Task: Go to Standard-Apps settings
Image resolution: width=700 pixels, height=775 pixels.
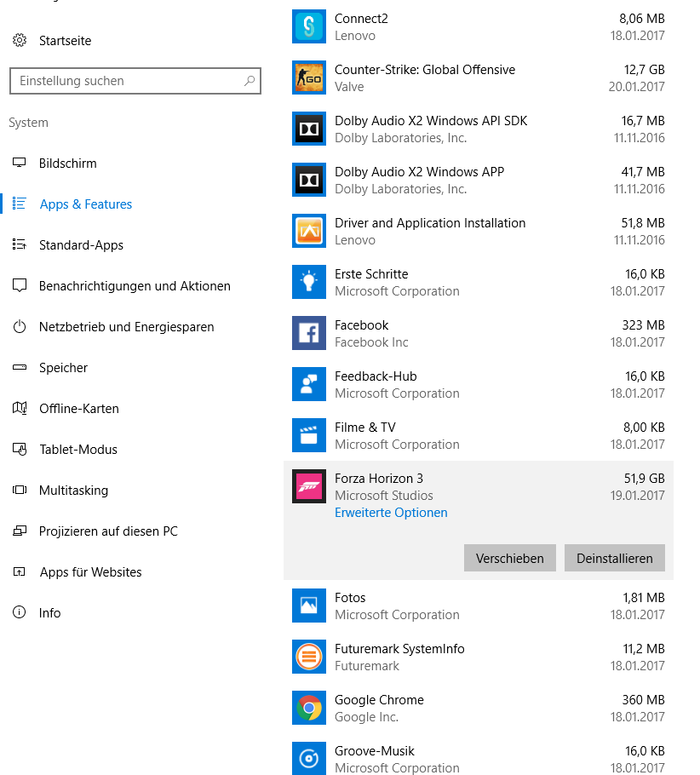Action: (x=81, y=245)
